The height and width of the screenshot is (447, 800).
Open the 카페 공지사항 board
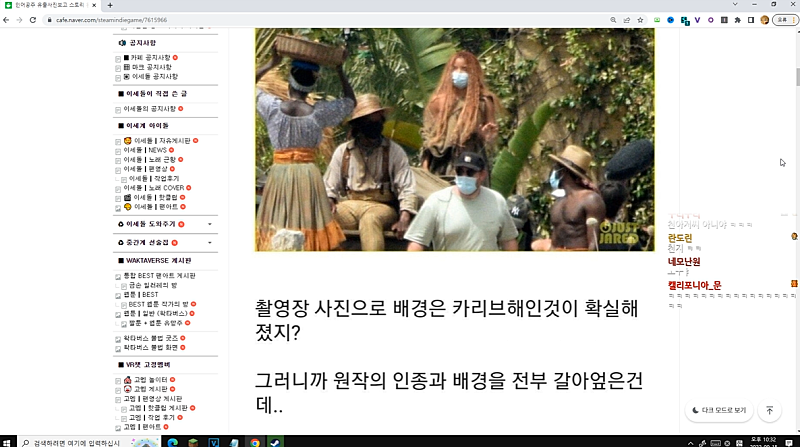pos(151,58)
